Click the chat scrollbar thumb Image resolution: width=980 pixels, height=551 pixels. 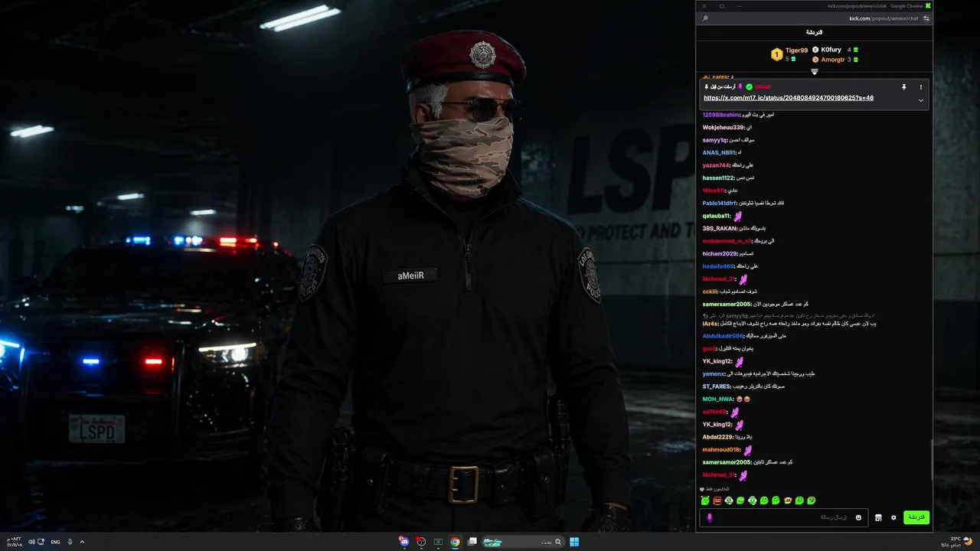pos(931,459)
